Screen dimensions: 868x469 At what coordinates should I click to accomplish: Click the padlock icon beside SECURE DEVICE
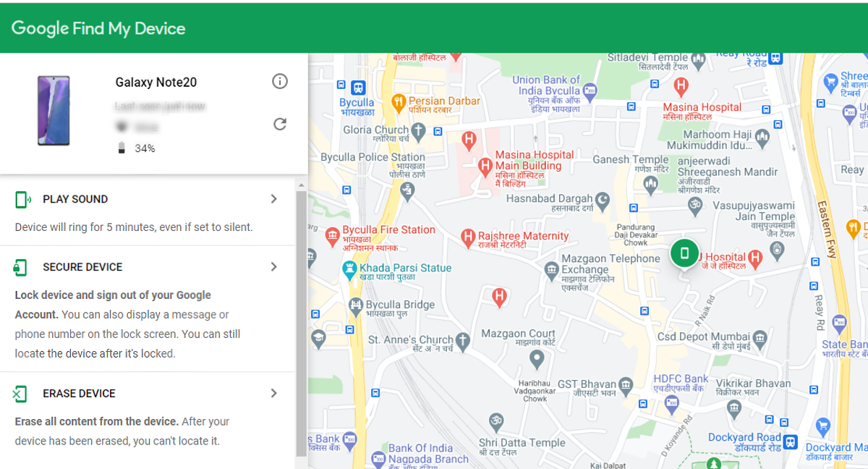(x=21, y=266)
